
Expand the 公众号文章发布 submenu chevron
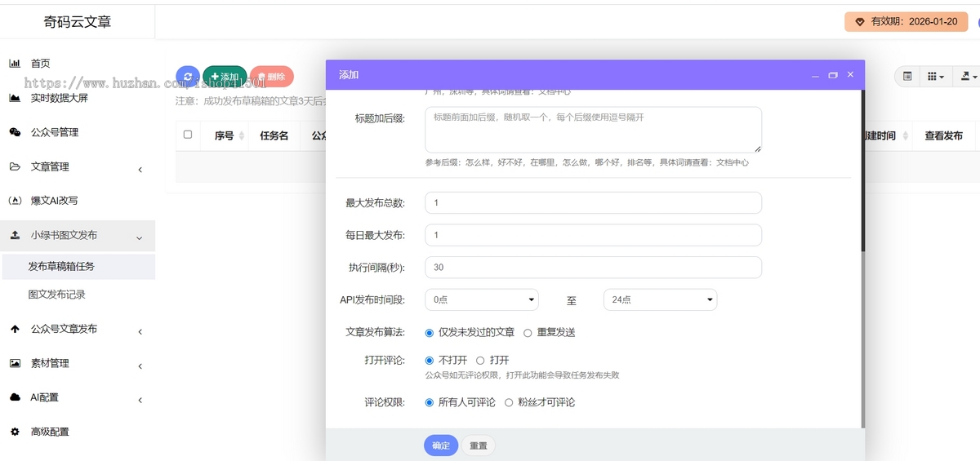pos(140,331)
